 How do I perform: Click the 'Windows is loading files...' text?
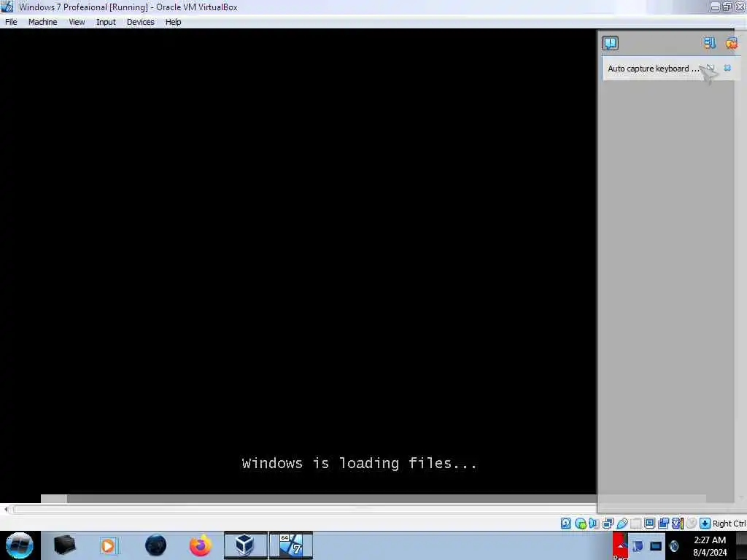(x=359, y=463)
